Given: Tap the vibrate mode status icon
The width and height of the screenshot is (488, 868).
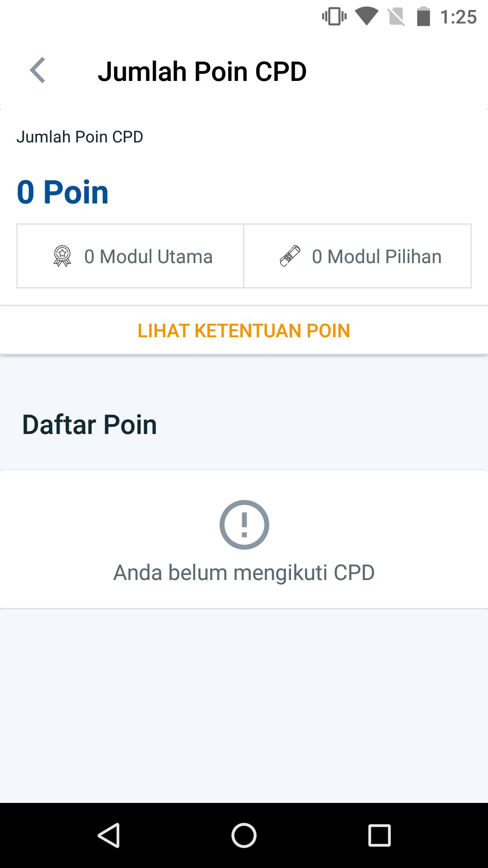Looking at the screenshot, I should 334,17.
